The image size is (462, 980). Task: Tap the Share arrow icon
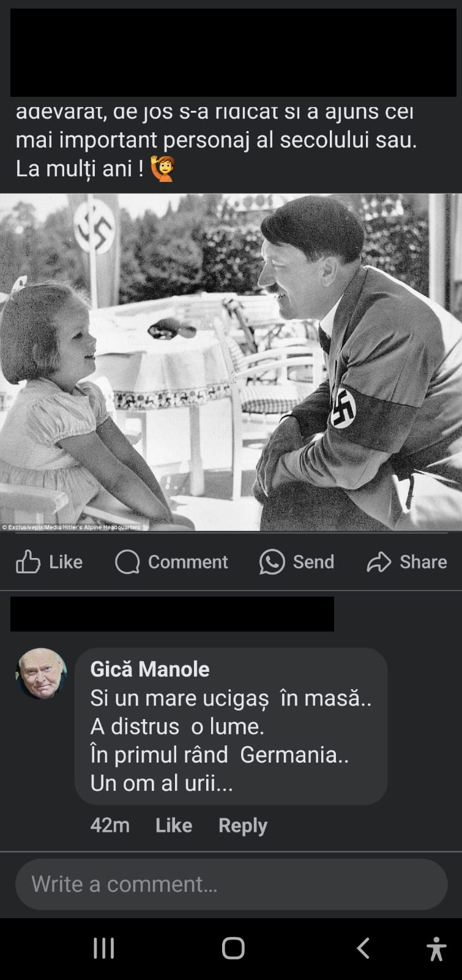379,562
